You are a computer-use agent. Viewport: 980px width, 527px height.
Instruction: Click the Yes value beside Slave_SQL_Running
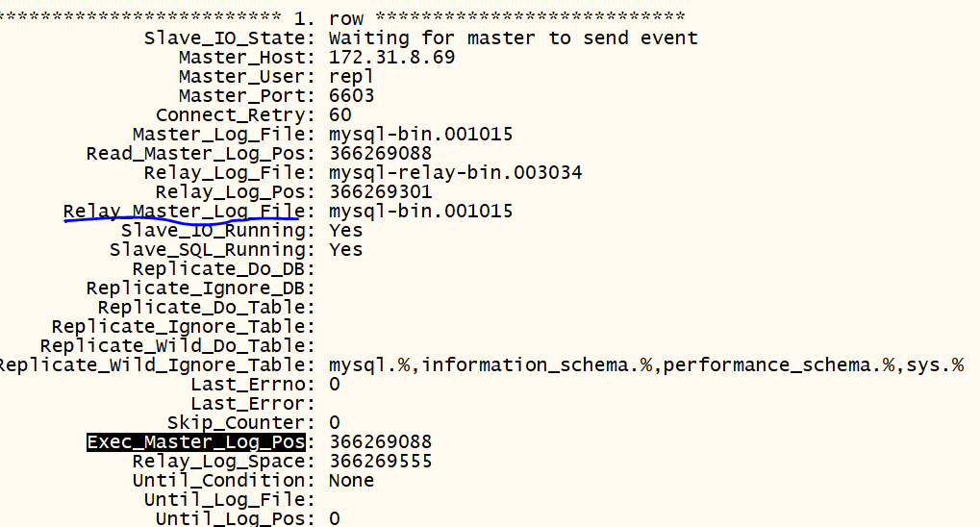[x=345, y=250]
